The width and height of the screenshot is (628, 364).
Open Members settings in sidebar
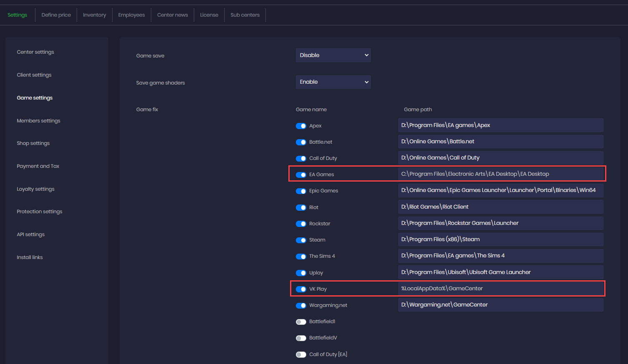(x=38, y=121)
